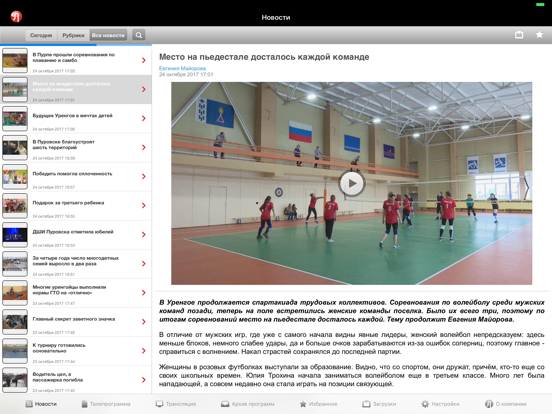
Task: Select headline ДШИ Пуровска отметила юбилей
Action: 73,232
